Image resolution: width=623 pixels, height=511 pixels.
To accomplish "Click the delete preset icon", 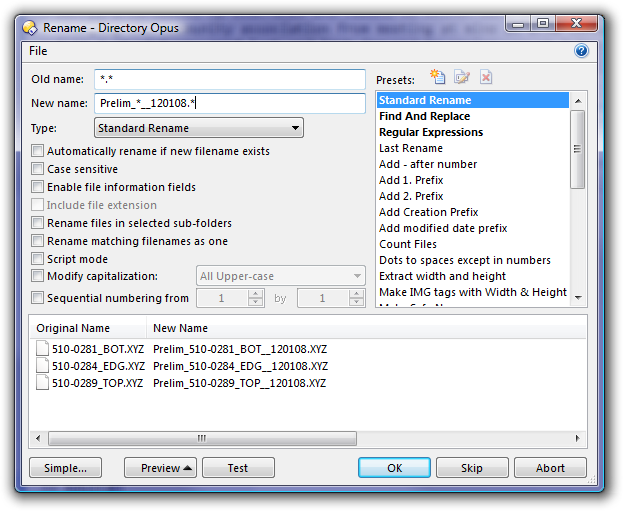I will (485, 77).
